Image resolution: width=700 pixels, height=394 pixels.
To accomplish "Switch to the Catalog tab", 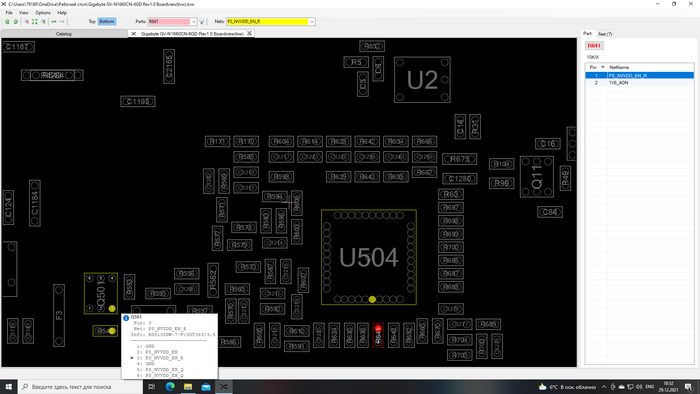I will [x=64, y=33].
